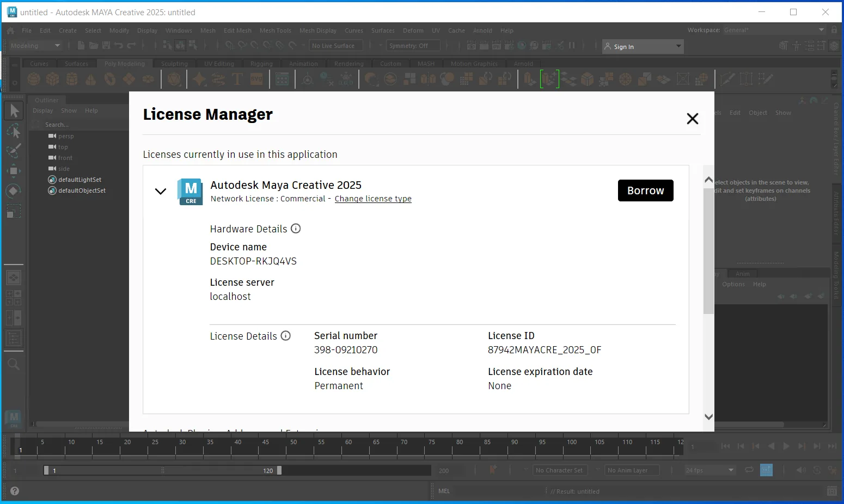Open the Arnold menu

(482, 30)
